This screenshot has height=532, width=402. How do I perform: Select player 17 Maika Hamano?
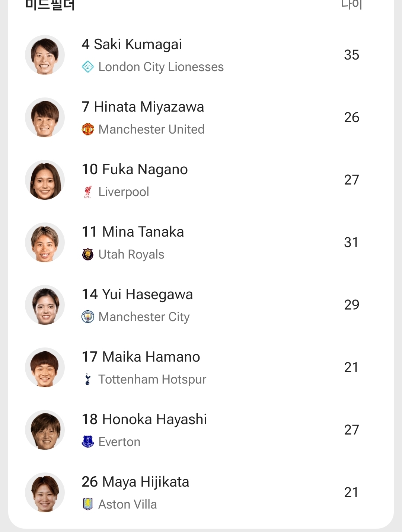coord(141,357)
